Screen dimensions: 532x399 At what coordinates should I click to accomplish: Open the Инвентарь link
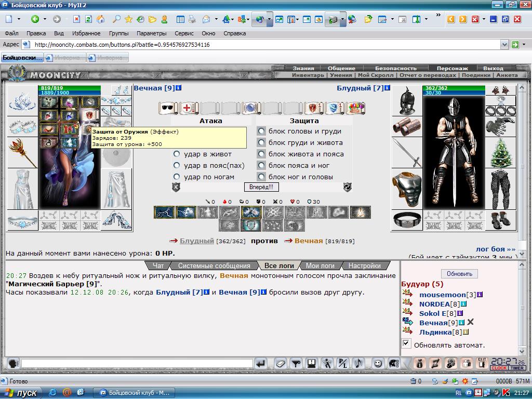pyautogui.click(x=308, y=75)
